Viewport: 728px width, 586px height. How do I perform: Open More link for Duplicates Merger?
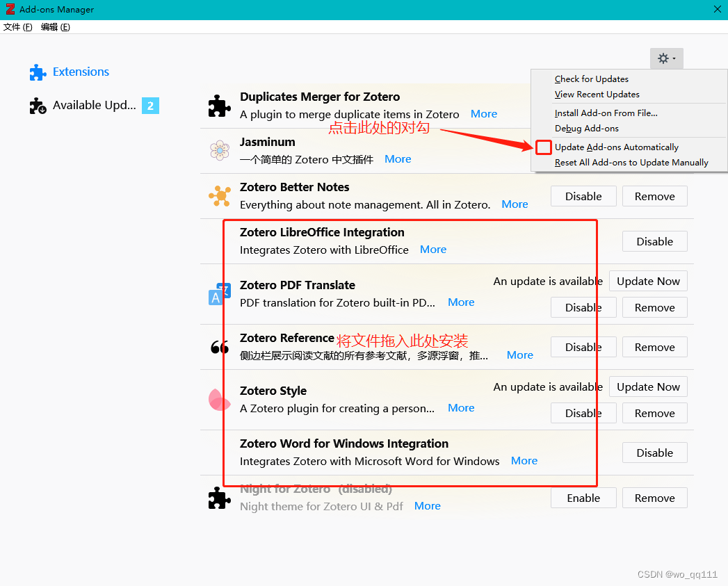(484, 114)
